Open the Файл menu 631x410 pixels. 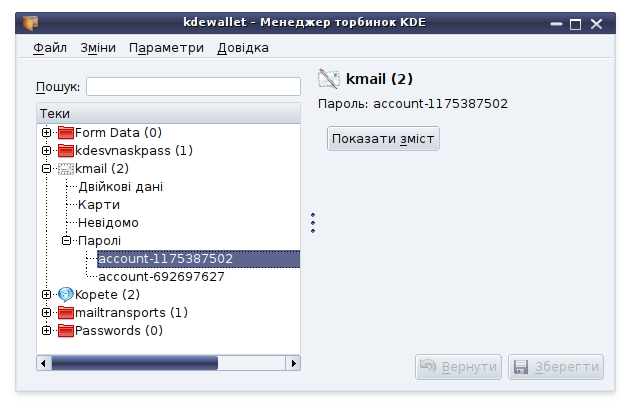point(50,48)
